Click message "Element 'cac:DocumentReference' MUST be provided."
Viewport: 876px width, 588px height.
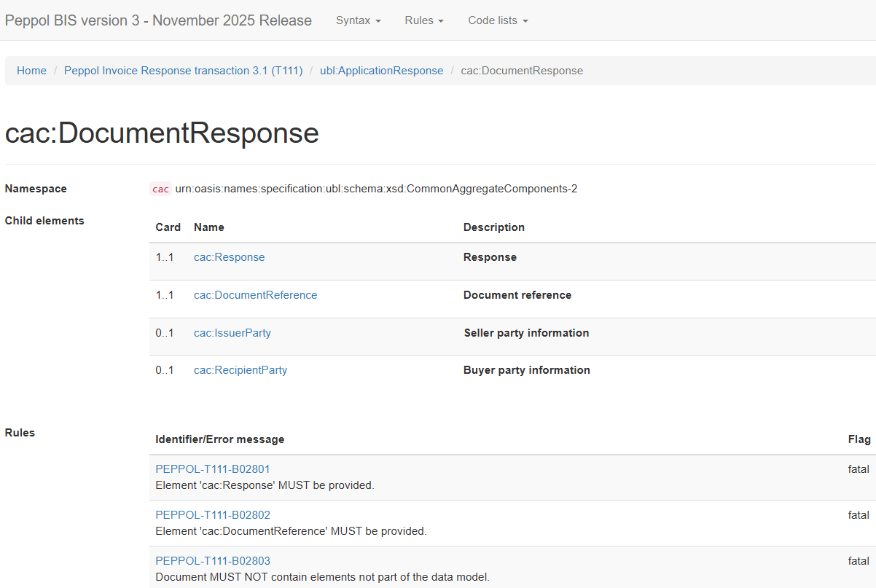coord(292,531)
